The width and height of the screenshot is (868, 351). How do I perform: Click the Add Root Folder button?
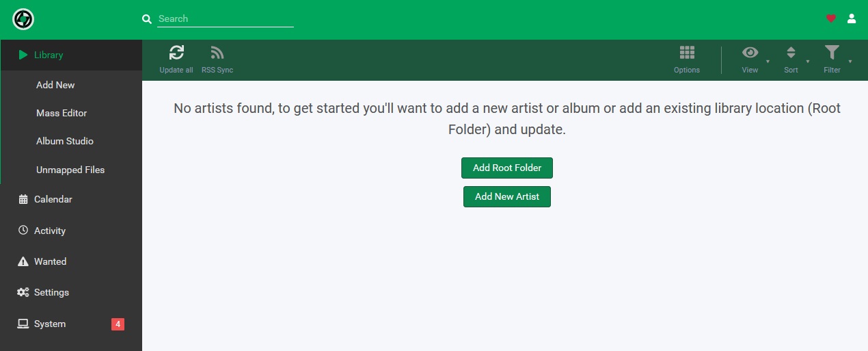tap(507, 168)
